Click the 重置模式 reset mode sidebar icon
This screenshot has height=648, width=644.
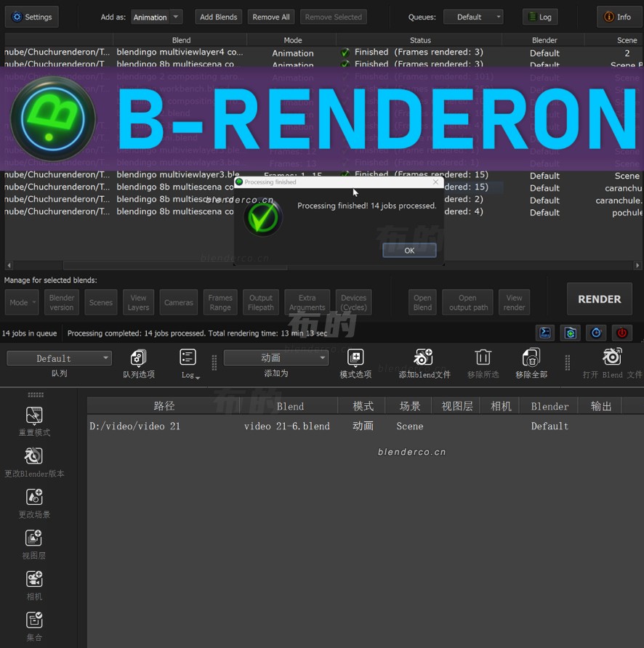(34, 416)
